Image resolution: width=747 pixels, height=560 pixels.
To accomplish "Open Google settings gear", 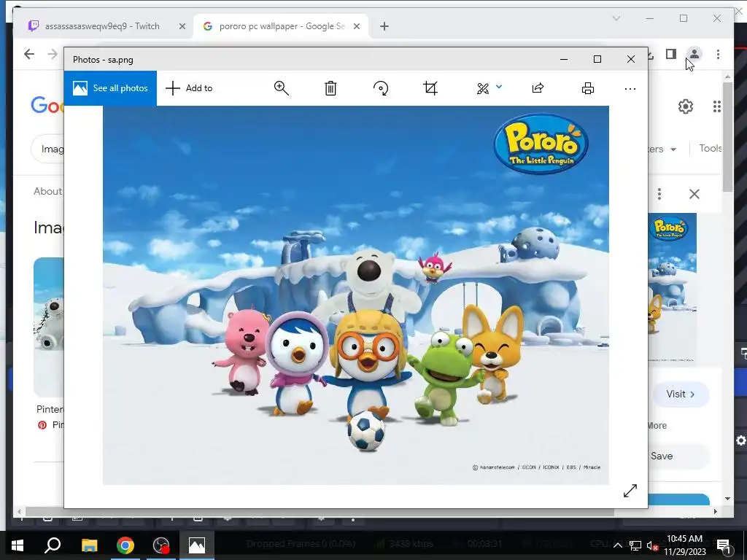I will click(x=686, y=106).
